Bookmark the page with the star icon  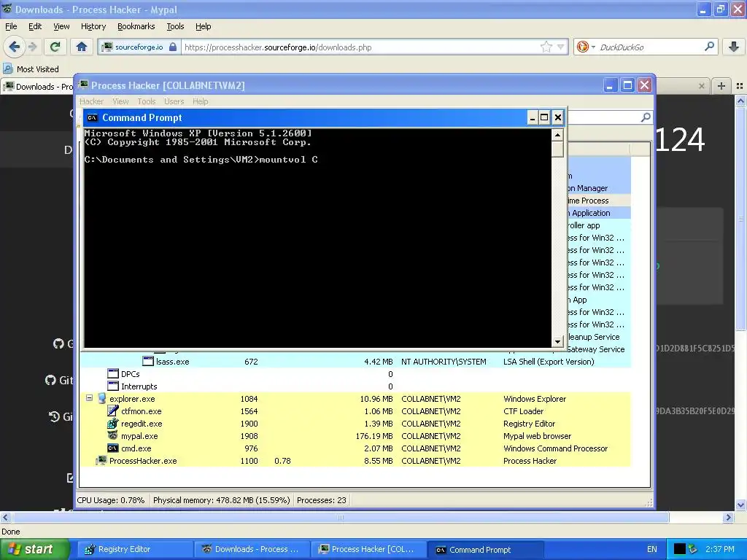coord(546,47)
